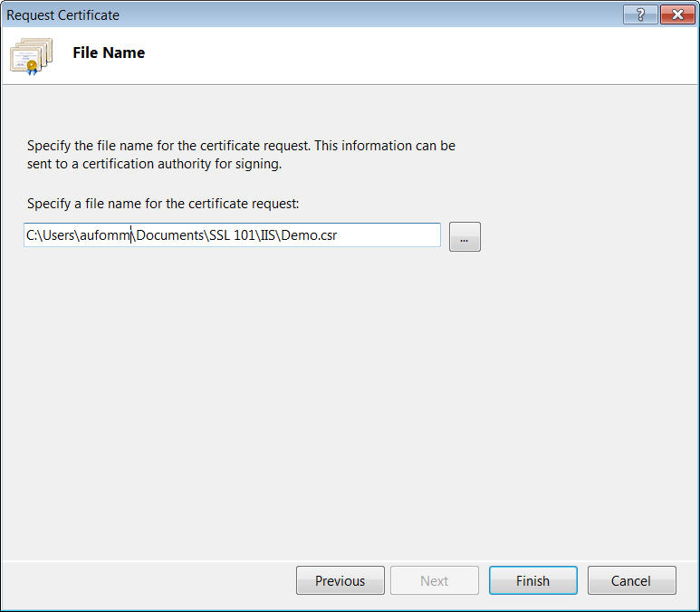Click the question mark help button
Viewport: 700px width, 612px height.
640,14
